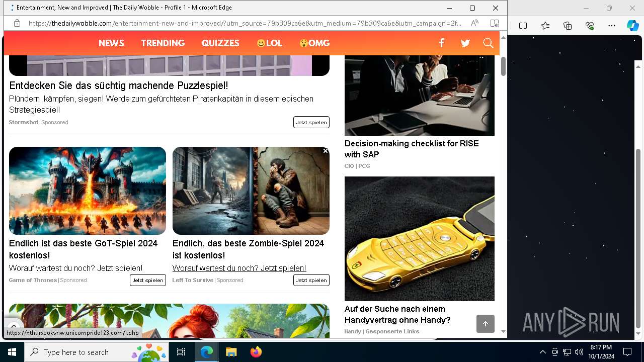644x362 pixels.
Task: Click the page scrollbar down arrow
Action: [x=503, y=332]
